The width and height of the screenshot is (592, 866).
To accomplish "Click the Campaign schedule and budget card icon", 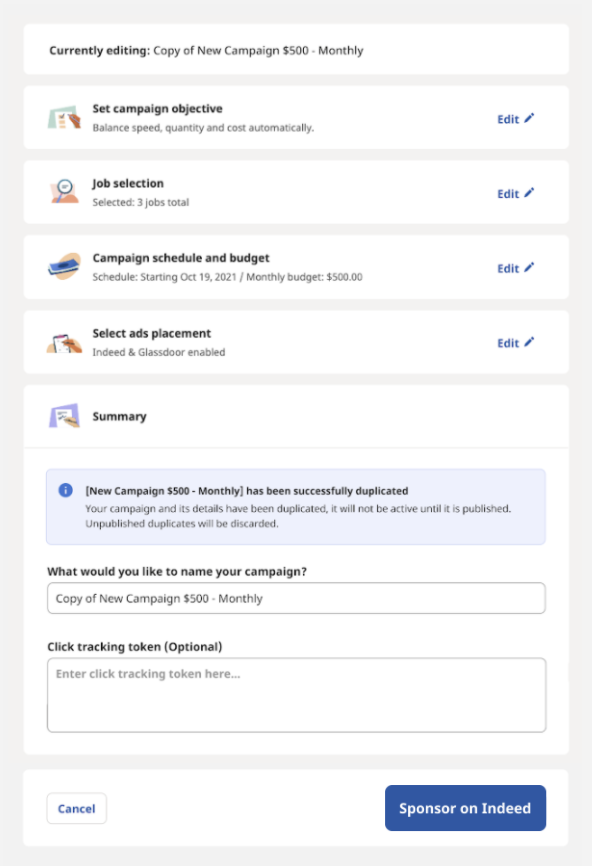I will point(65,267).
